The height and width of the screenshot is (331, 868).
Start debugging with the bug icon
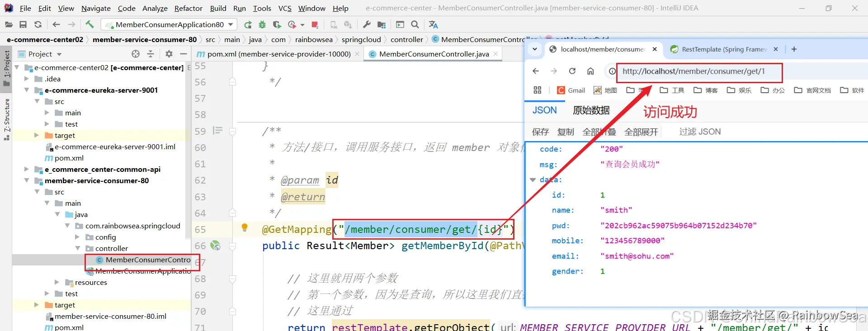click(262, 24)
